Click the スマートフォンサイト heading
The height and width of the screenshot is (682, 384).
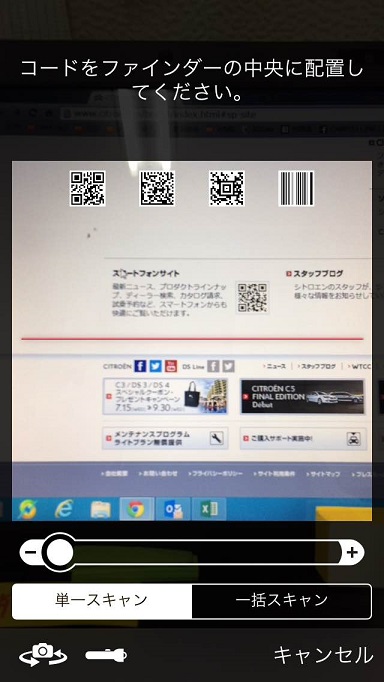click(x=145, y=274)
